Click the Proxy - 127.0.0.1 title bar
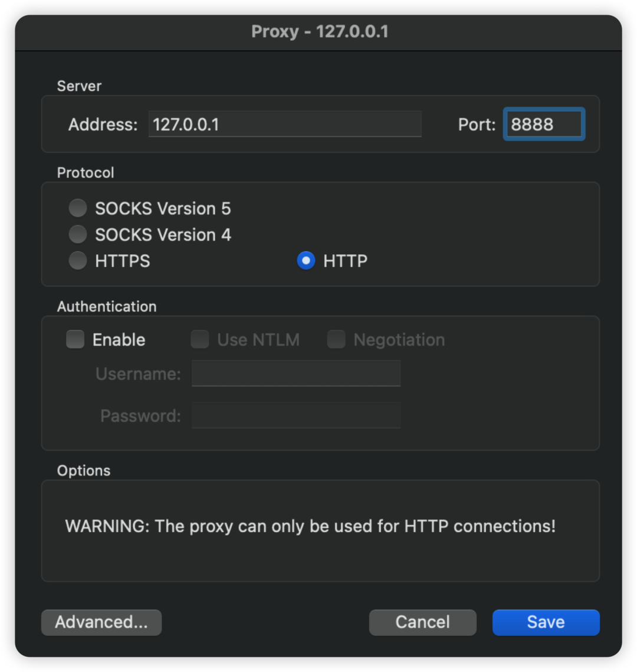 pos(319,32)
